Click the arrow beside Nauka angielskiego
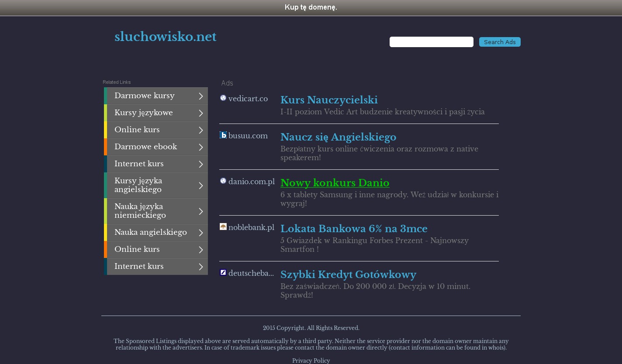 point(200,233)
